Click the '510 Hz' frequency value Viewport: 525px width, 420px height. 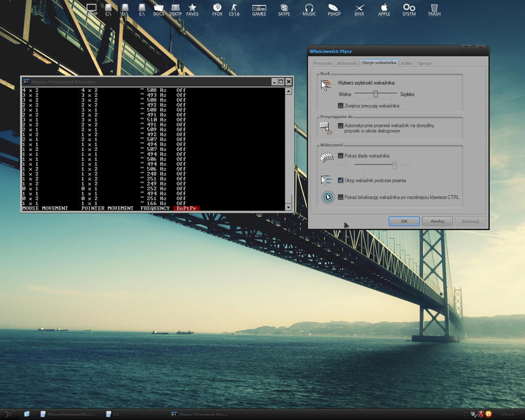[x=156, y=120]
